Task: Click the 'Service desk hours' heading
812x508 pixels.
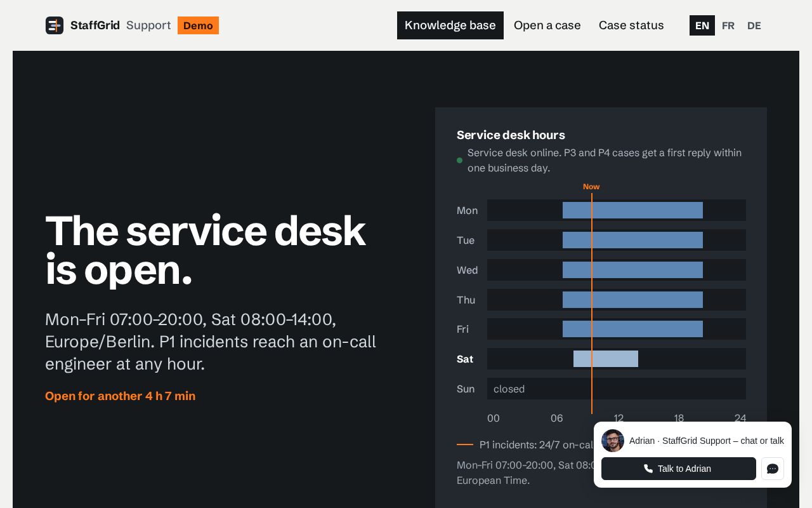Action: click(511, 135)
